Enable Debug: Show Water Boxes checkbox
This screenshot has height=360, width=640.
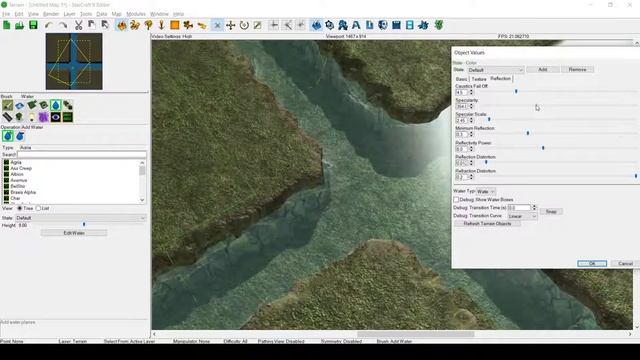coord(456,200)
